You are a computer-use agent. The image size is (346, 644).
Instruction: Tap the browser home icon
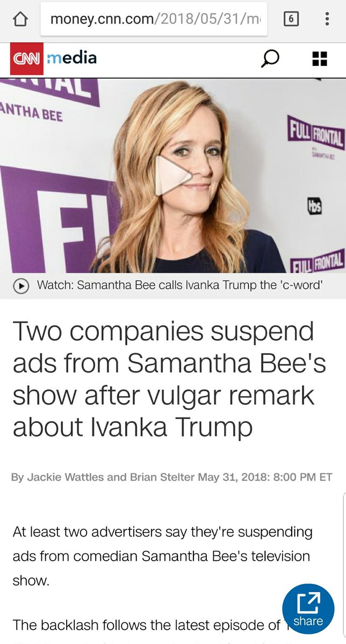click(19, 21)
